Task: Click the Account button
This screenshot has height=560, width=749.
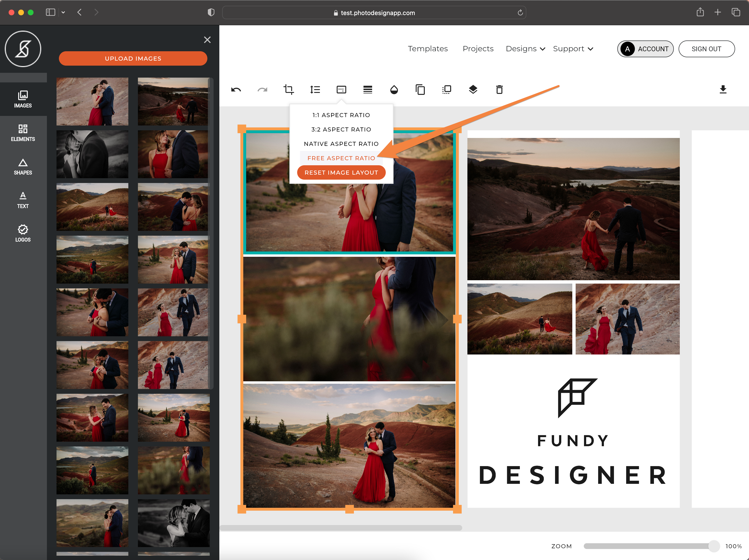Action: click(x=645, y=49)
